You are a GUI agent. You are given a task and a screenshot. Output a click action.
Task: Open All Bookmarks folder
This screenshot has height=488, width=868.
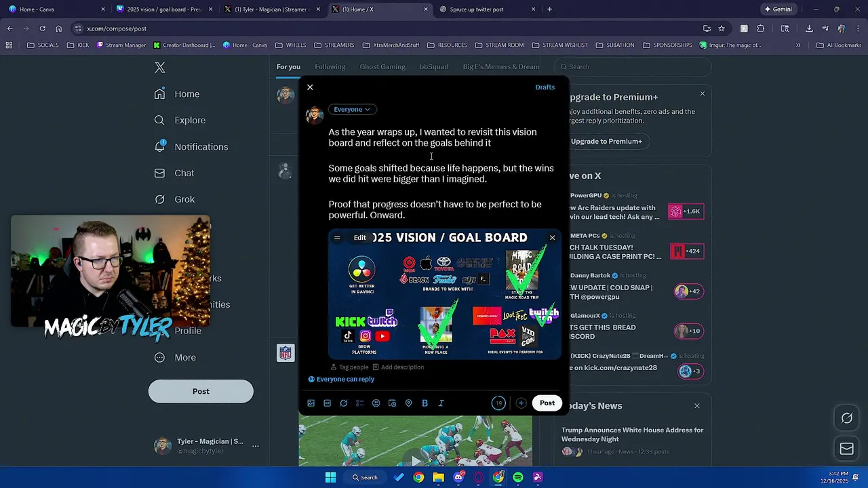click(839, 45)
